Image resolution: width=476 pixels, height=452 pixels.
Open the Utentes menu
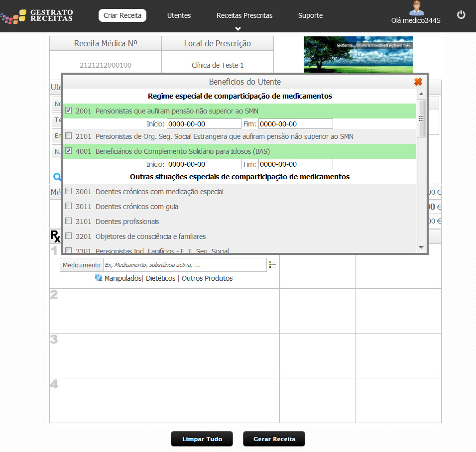coord(179,15)
